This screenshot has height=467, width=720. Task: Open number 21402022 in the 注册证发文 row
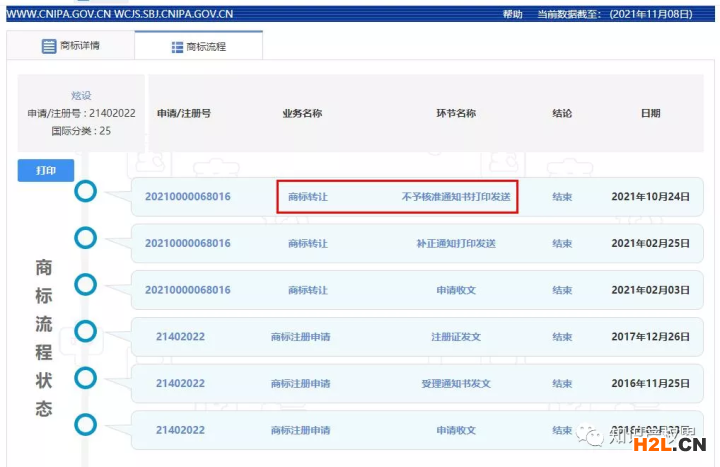tap(180, 337)
